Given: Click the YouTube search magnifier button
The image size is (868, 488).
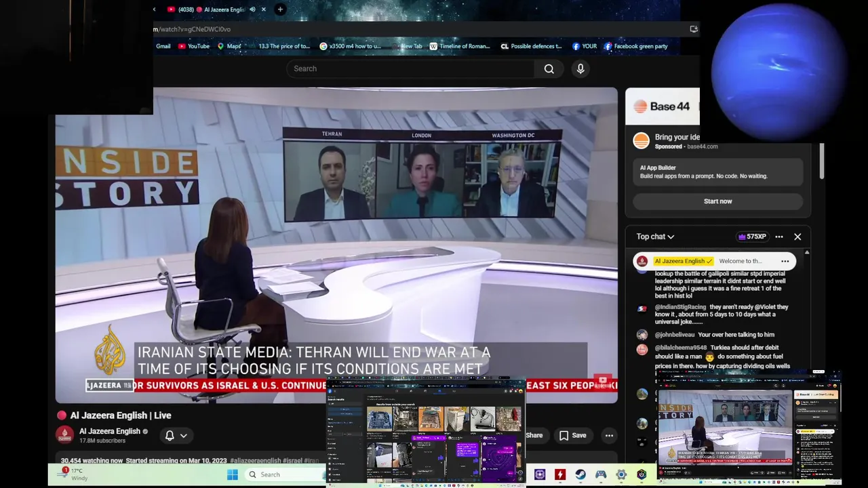Looking at the screenshot, I should (549, 68).
